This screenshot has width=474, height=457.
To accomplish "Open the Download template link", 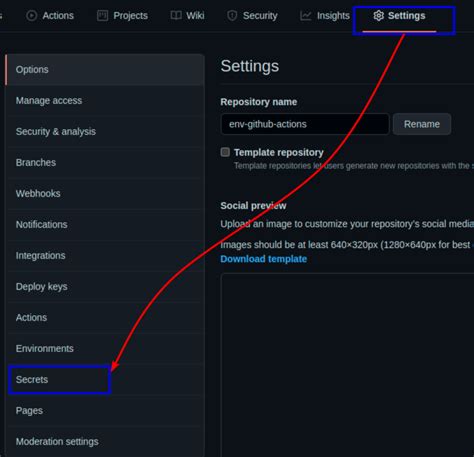I will coord(264,259).
